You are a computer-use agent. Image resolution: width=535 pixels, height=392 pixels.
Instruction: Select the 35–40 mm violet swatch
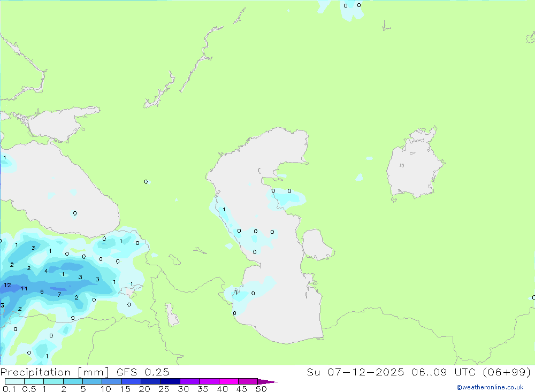[209, 381]
